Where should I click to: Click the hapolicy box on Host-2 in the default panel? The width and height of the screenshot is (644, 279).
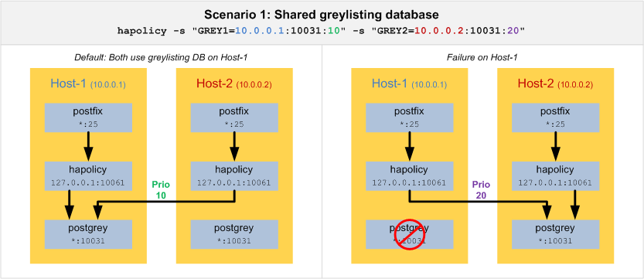click(x=234, y=176)
